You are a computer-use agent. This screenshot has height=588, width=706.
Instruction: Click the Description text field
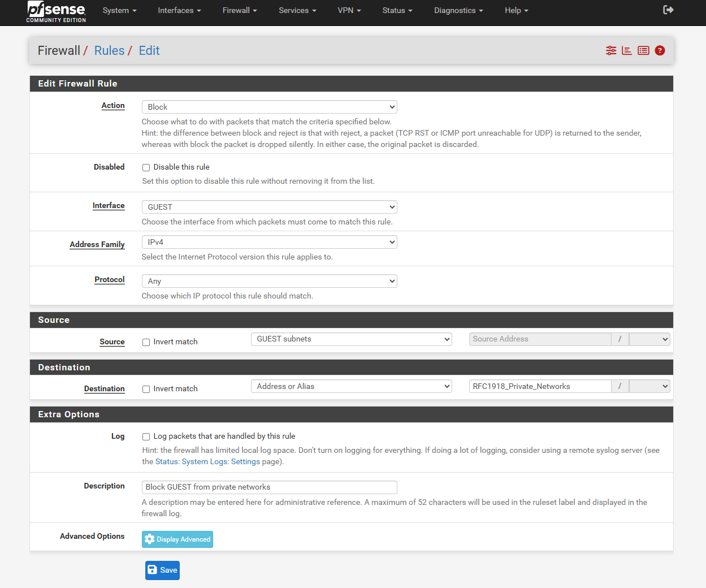(x=269, y=487)
